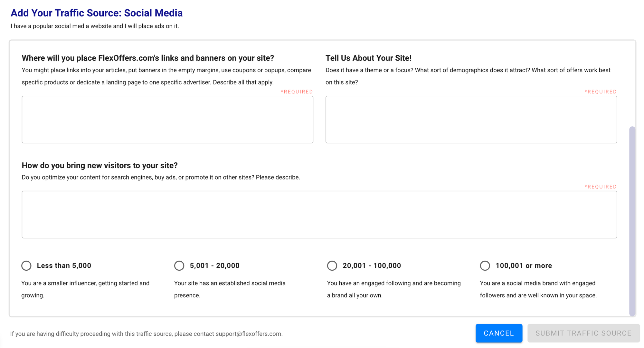Click the "I have a popular social media website" subtitle
This screenshot has height=348, width=644.
[95, 26]
